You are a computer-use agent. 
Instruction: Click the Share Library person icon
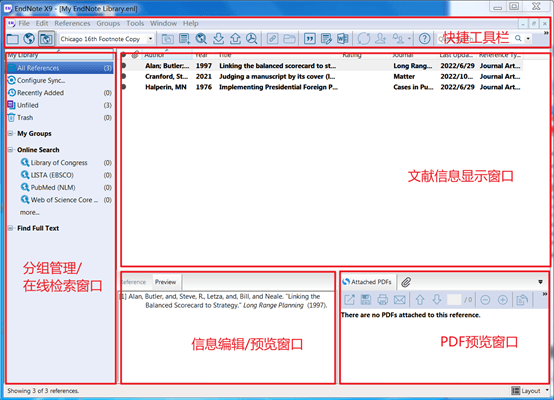click(x=381, y=39)
